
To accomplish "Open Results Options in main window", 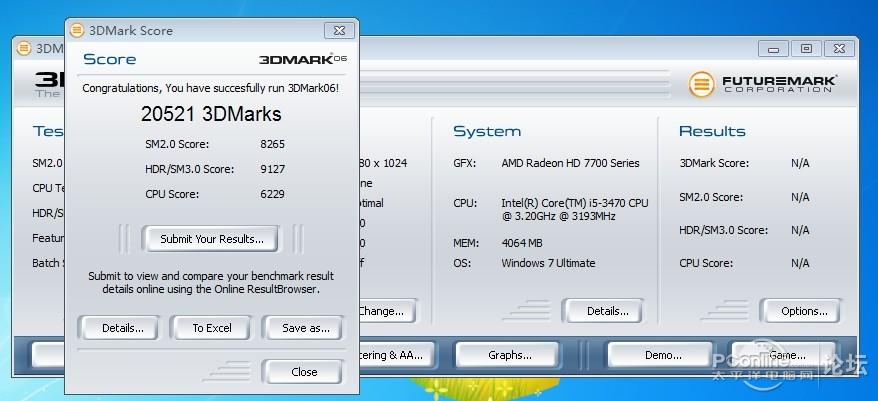I will pos(804,311).
